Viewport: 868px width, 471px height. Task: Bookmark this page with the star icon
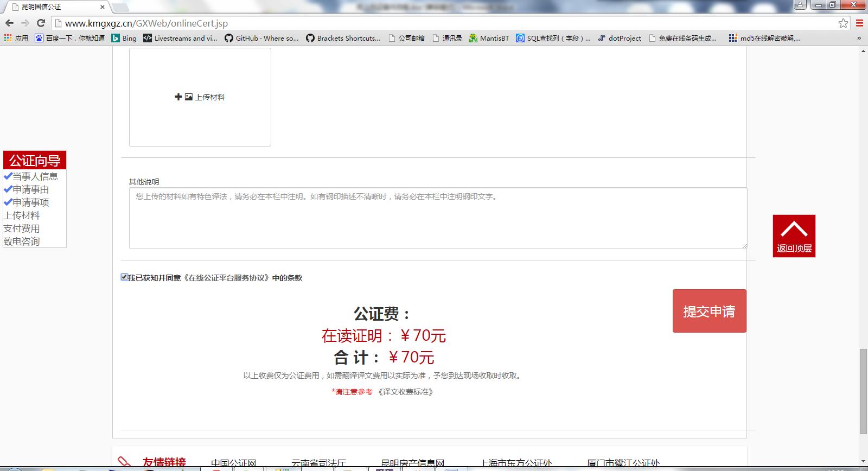click(843, 23)
